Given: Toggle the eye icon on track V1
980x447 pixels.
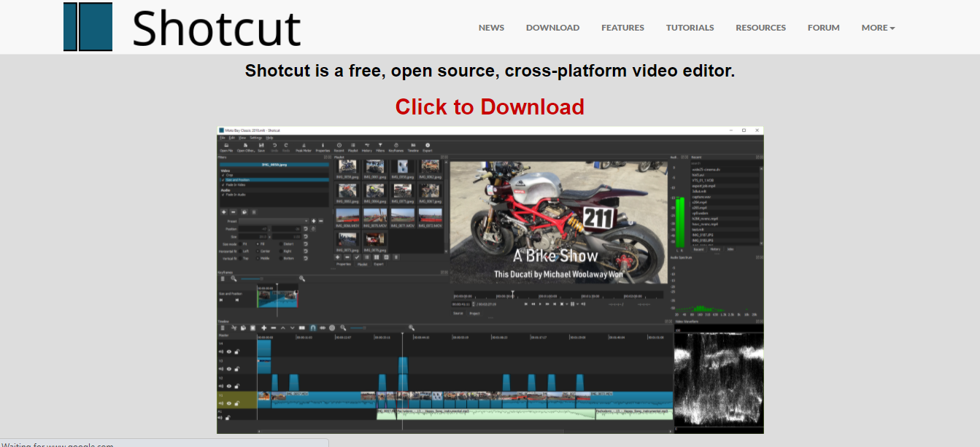Looking at the screenshot, I should click(229, 403).
